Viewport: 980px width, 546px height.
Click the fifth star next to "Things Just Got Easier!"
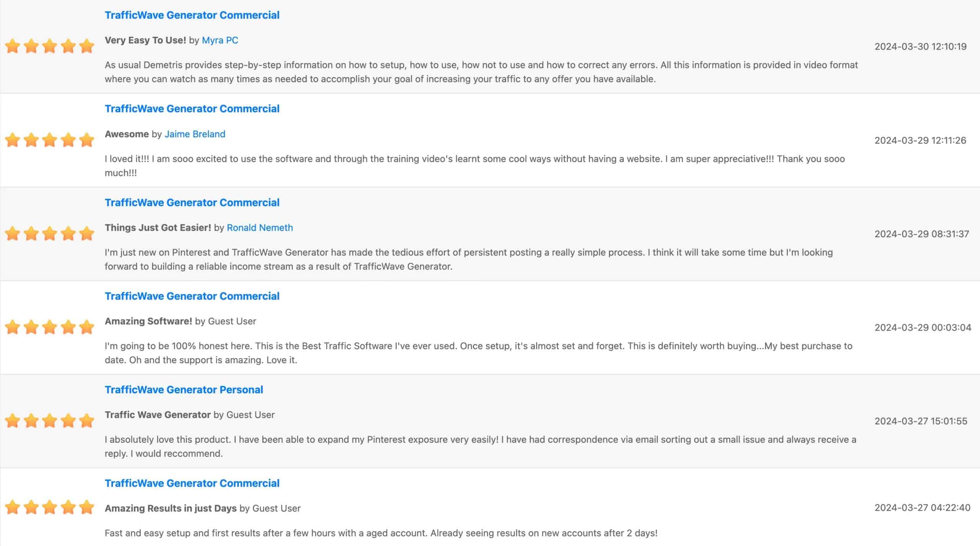click(87, 234)
